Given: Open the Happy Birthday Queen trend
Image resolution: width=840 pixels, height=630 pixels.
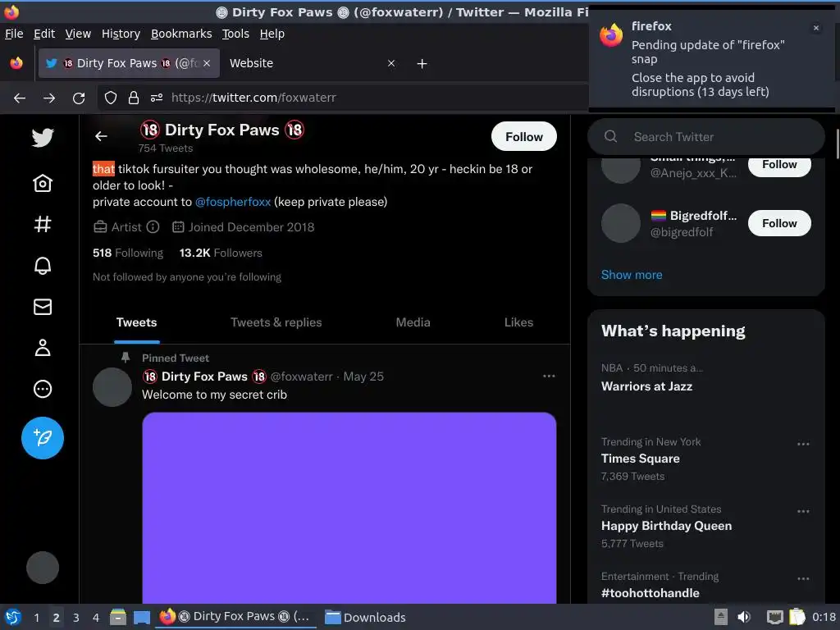Looking at the screenshot, I should [x=666, y=526].
